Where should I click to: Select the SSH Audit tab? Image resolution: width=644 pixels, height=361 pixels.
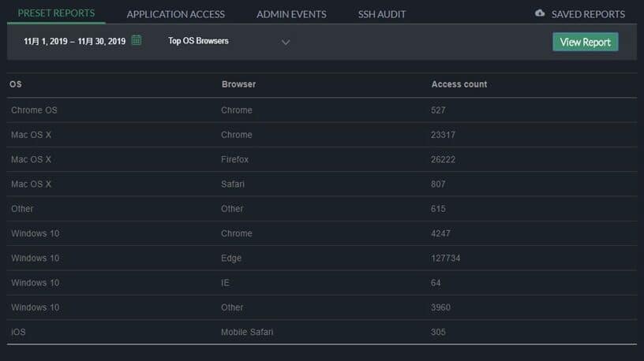click(x=381, y=14)
